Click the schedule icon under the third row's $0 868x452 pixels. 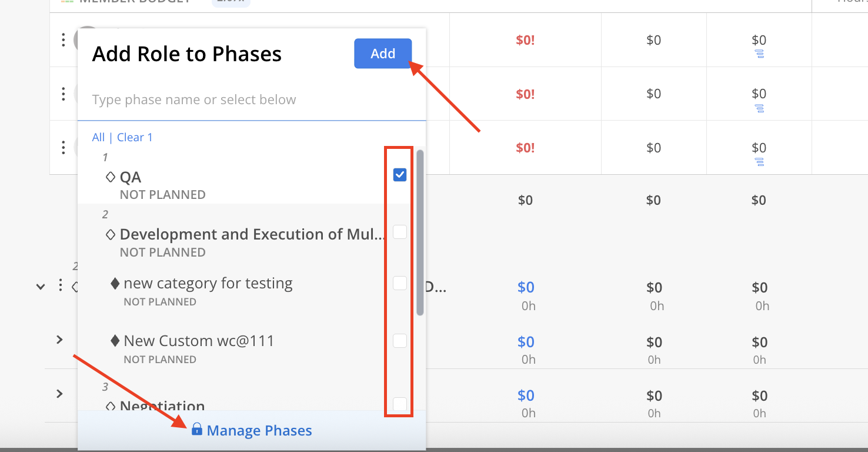pos(759,162)
